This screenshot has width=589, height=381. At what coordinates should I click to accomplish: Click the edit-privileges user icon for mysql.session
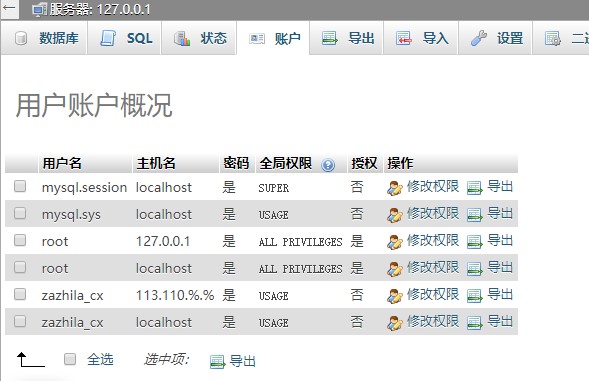[395, 188]
